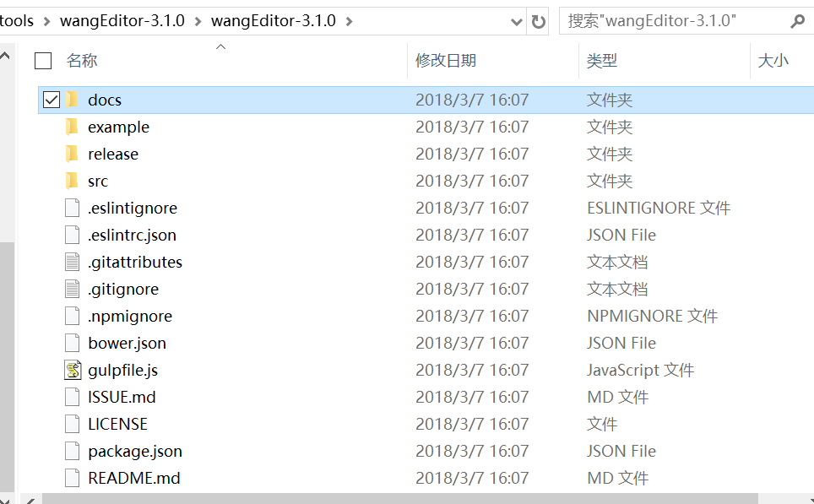Viewport: 814px width, 504px height.
Task: Click the gulpfile.js JavaScript file icon
Action: point(72,369)
